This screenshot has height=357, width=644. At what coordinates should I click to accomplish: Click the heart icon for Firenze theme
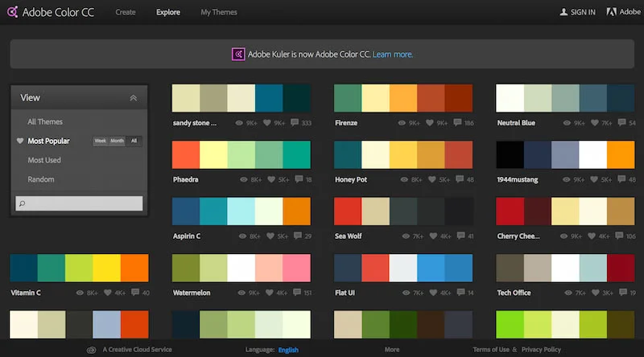(430, 123)
